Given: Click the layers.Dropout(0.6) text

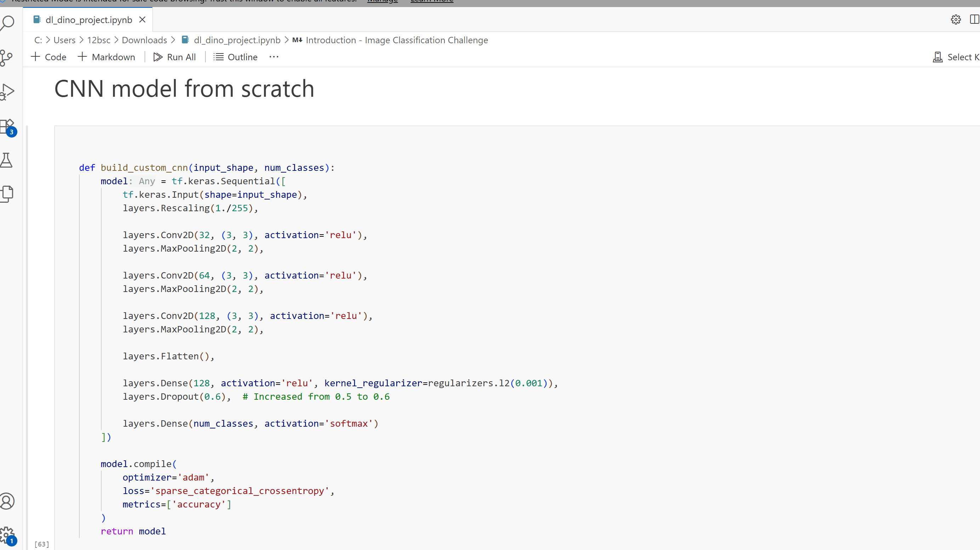Looking at the screenshot, I should tap(174, 397).
